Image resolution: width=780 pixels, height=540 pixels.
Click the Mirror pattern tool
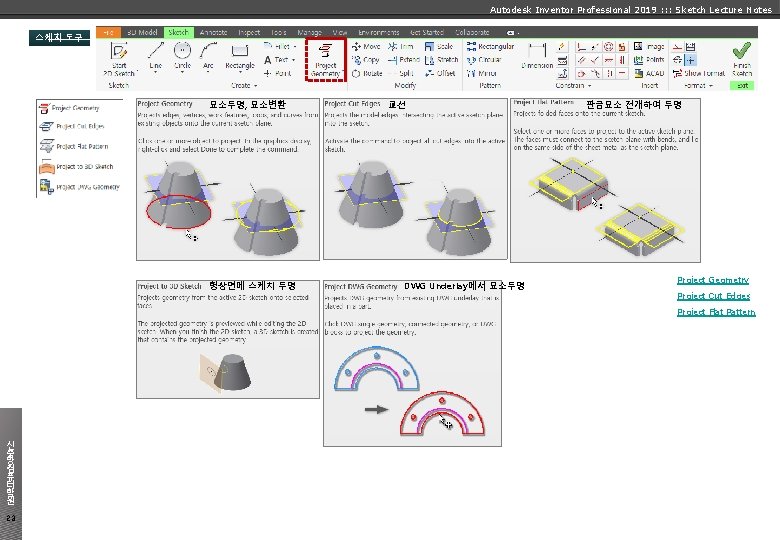[482, 73]
